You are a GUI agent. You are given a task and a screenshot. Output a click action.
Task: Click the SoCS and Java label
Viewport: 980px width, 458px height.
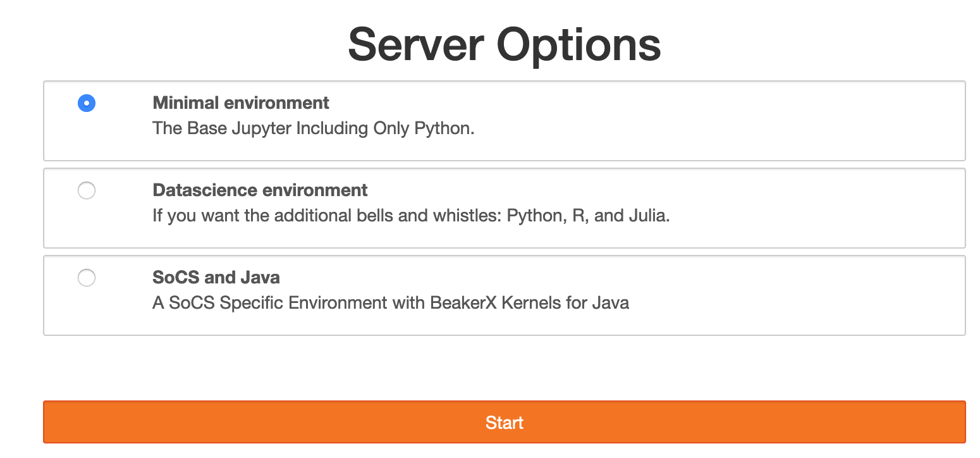216,277
